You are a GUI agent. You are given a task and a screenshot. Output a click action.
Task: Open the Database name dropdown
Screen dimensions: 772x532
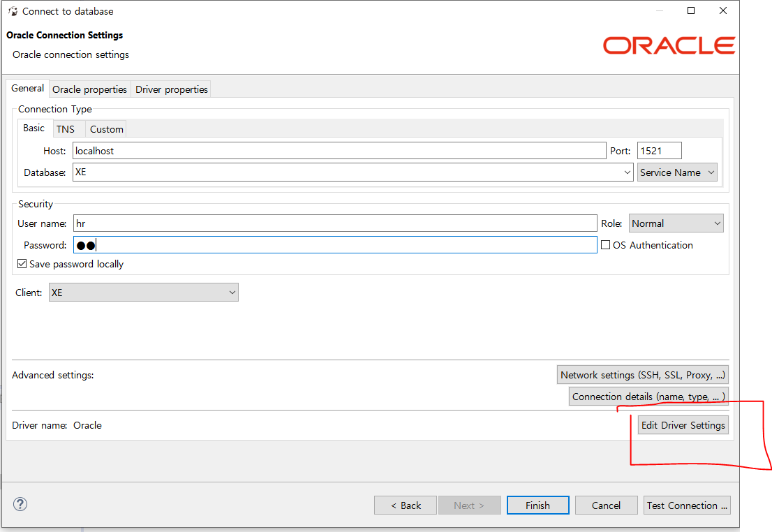pos(628,172)
